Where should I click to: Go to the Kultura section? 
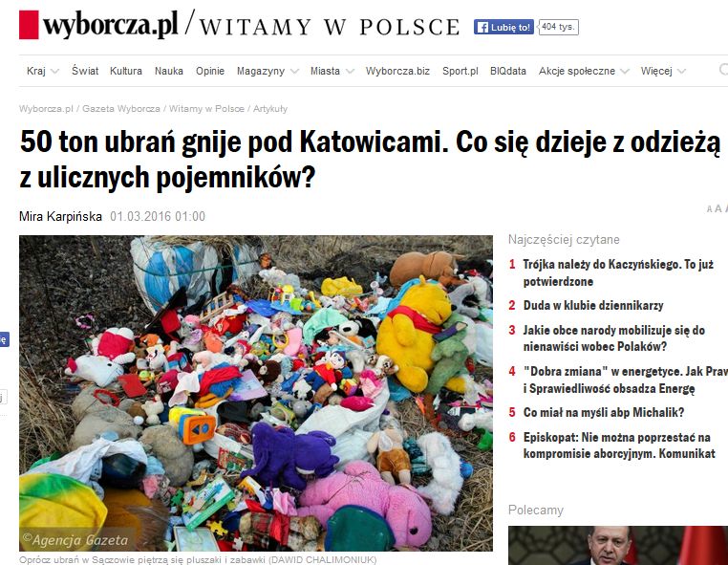[126, 71]
